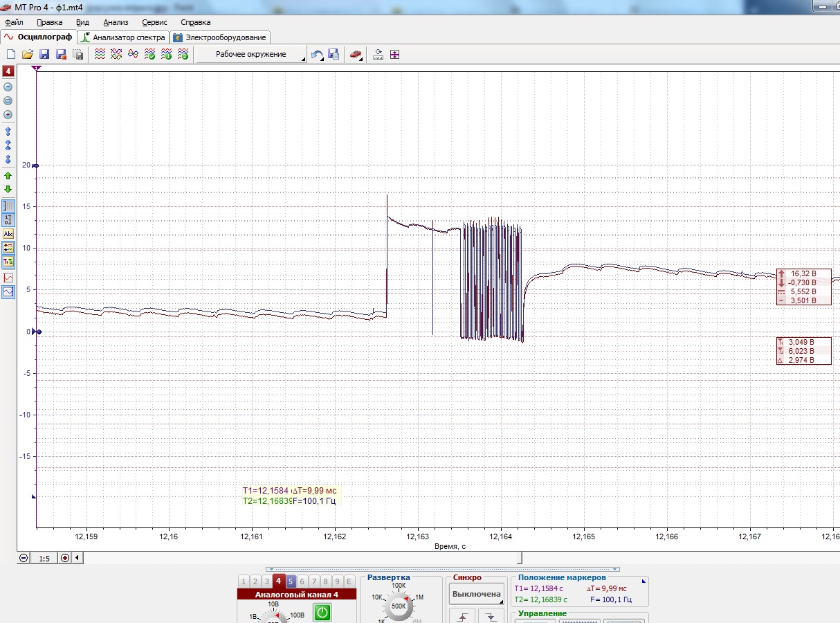This screenshot has width=840, height=623.
Task: Open the Рабочее окружение dropdown
Action: tap(251, 54)
